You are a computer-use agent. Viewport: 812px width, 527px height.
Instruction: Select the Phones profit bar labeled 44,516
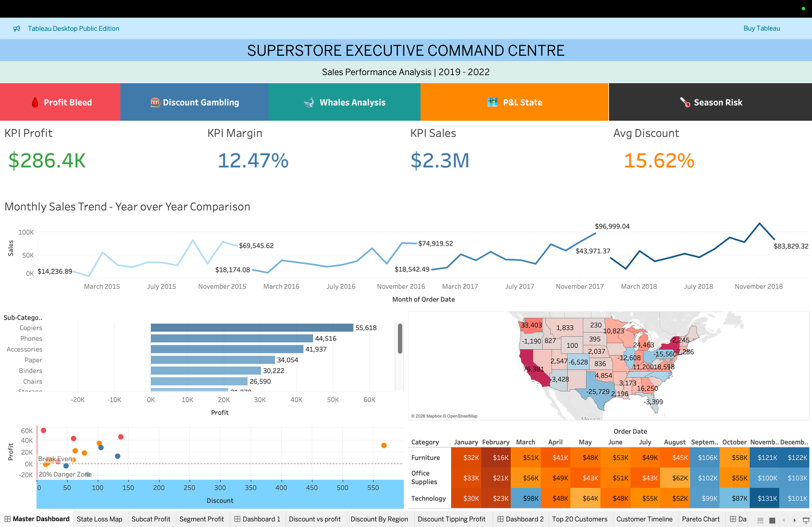point(232,338)
